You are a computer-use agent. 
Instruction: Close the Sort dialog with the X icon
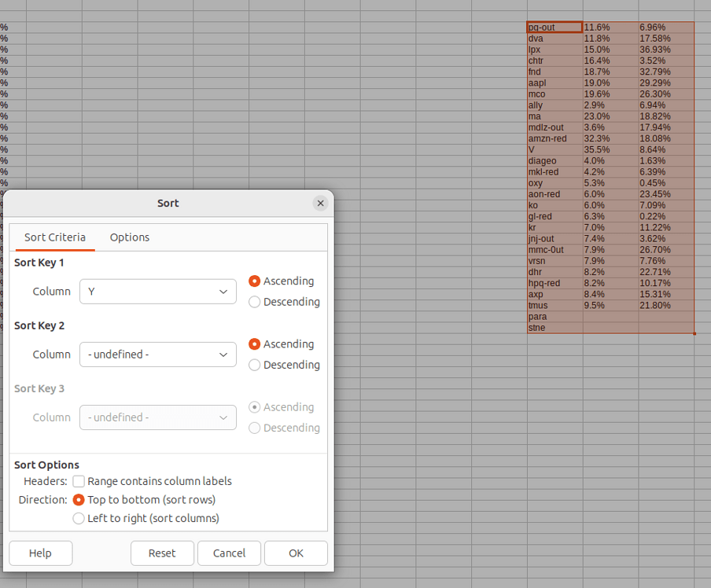tap(320, 203)
